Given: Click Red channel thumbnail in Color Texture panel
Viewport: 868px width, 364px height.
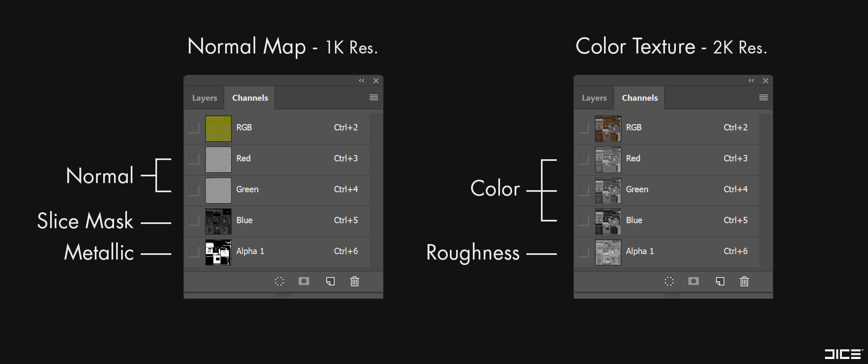Looking at the screenshot, I should (608, 159).
